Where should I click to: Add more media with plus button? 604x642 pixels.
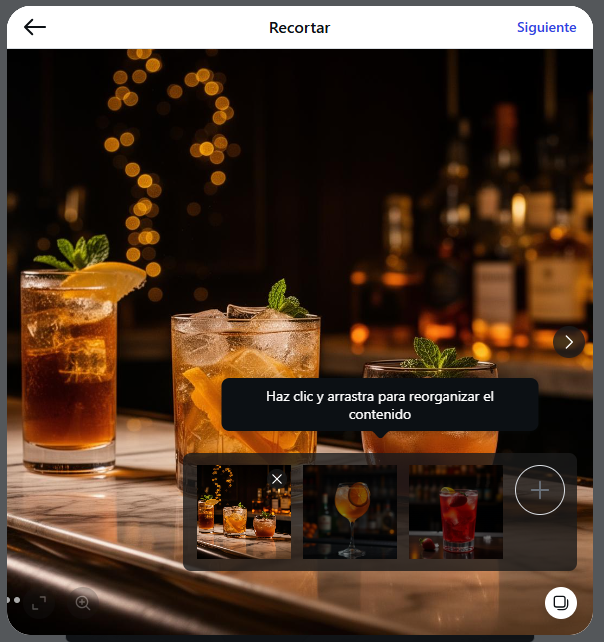click(540, 490)
